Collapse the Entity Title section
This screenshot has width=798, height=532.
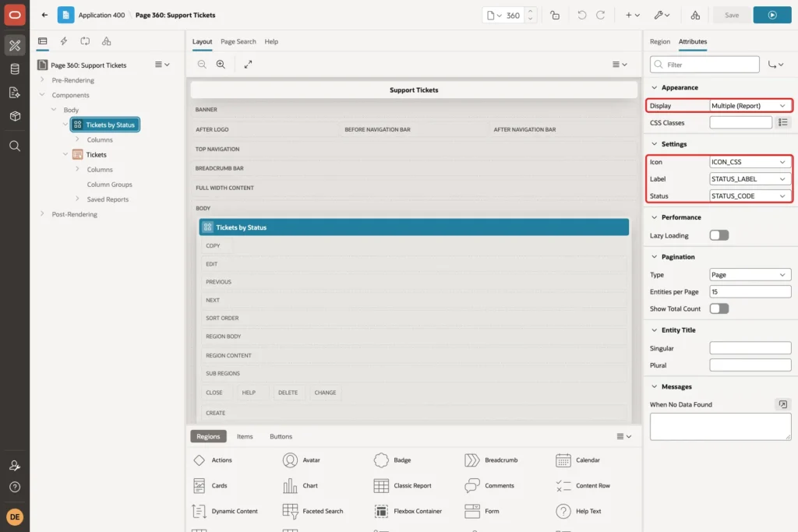[655, 330]
